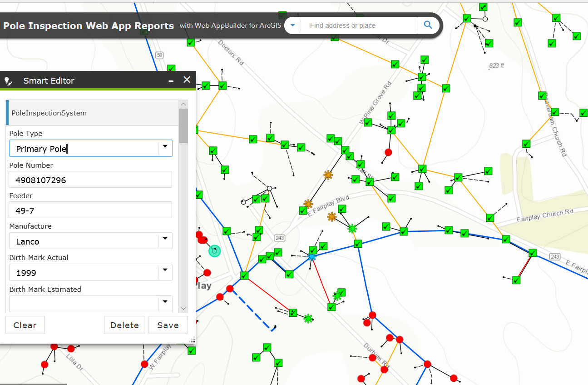
Task: Click the route 243 shield near Fairplay Blvd
Action: (x=279, y=238)
